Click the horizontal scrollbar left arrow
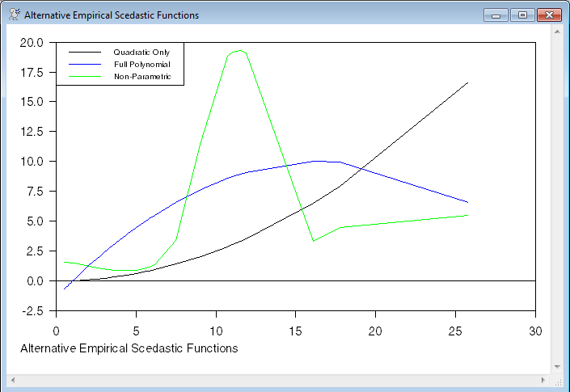 coord(14,380)
